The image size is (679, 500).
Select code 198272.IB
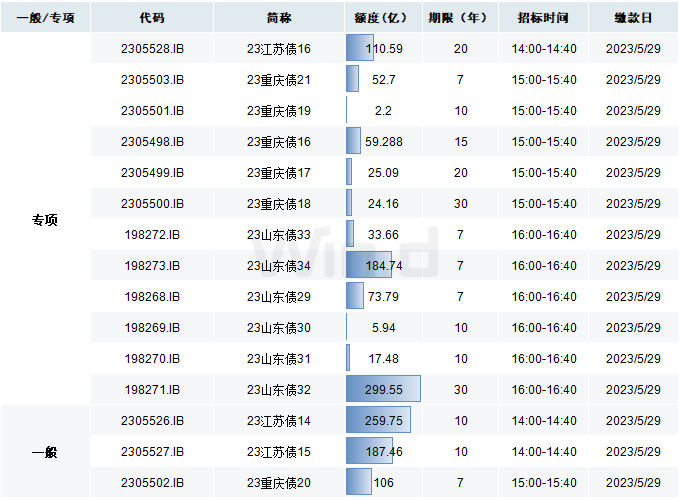coord(152,235)
